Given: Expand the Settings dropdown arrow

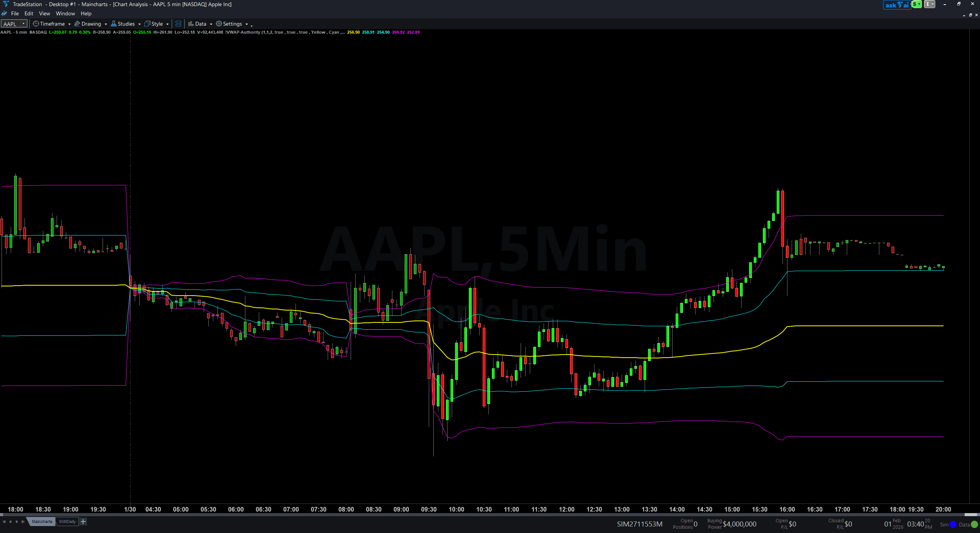Looking at the screenshot, I should pyautogui.click(x=246, y=24).
